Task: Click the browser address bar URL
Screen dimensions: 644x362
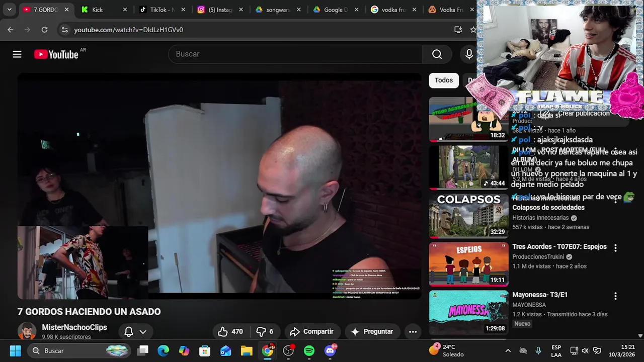Action: [x=128, y=30]
